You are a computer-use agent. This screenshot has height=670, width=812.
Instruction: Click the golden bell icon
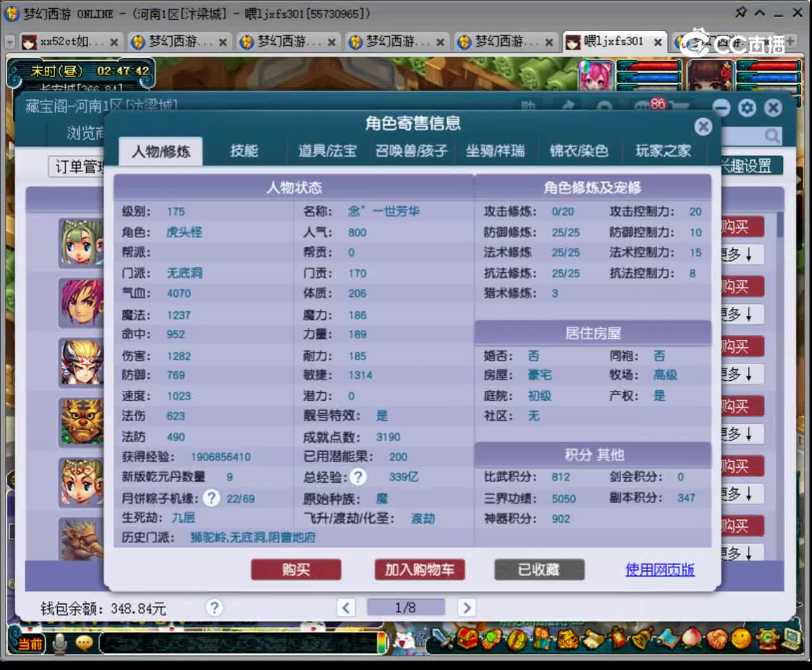coord(642,638)
